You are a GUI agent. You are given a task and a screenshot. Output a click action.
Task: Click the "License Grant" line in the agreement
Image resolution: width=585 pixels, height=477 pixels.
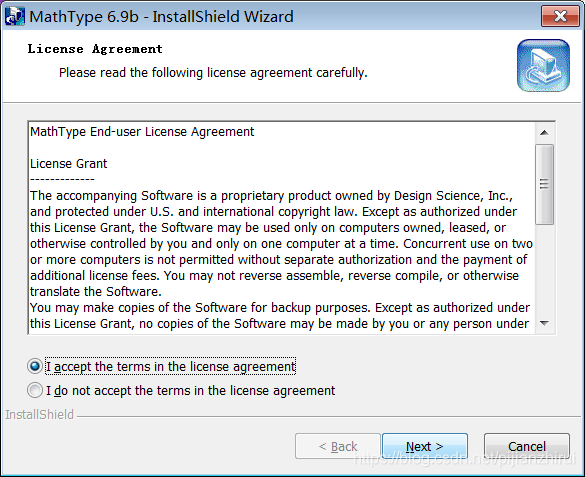[x=68, y=164]
